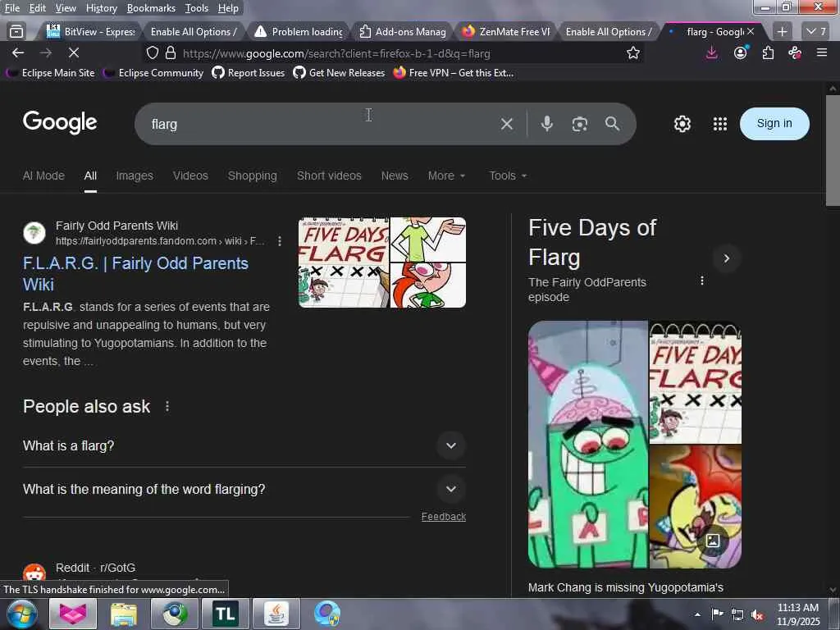Open Firefox downloads panel
This screenshot has width=840, height=630.
[711, 52]
